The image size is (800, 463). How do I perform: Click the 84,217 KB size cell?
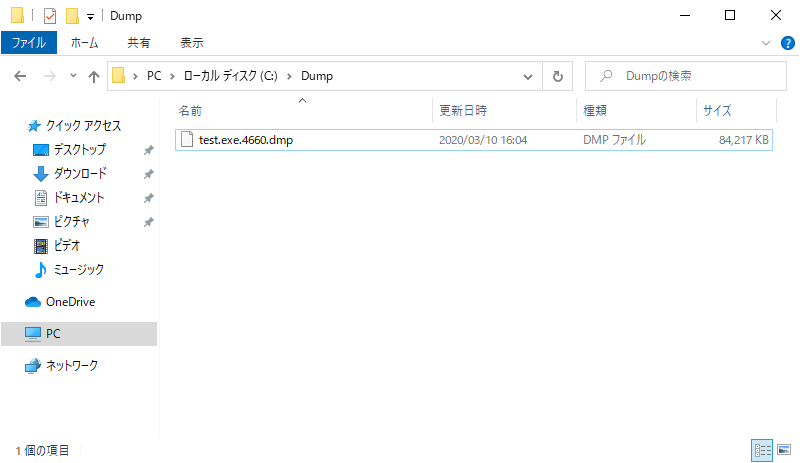click(743, 140)
